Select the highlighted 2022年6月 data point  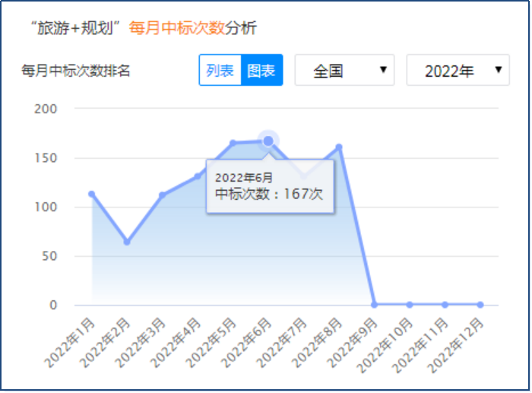point(268,141)
